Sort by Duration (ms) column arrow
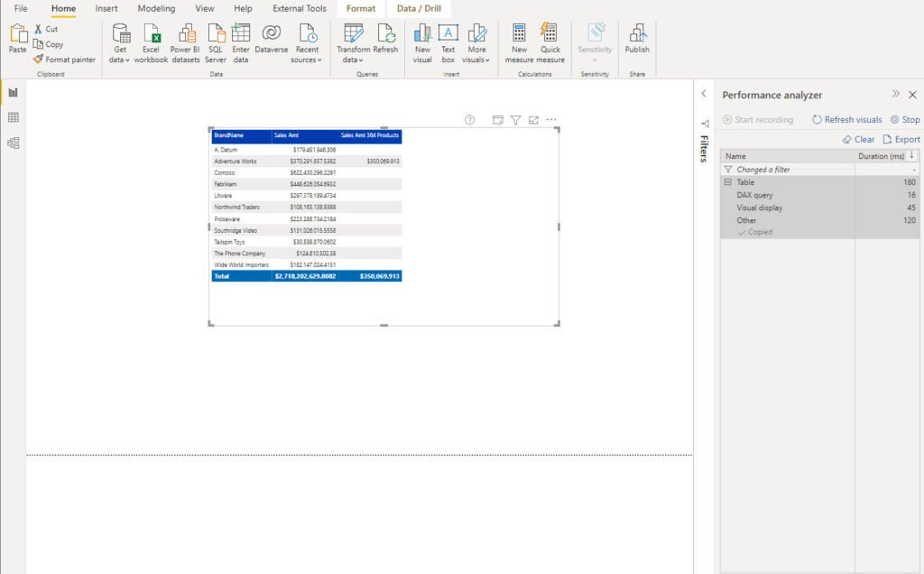This screenshot has height=574, width=924. point(912,155)
